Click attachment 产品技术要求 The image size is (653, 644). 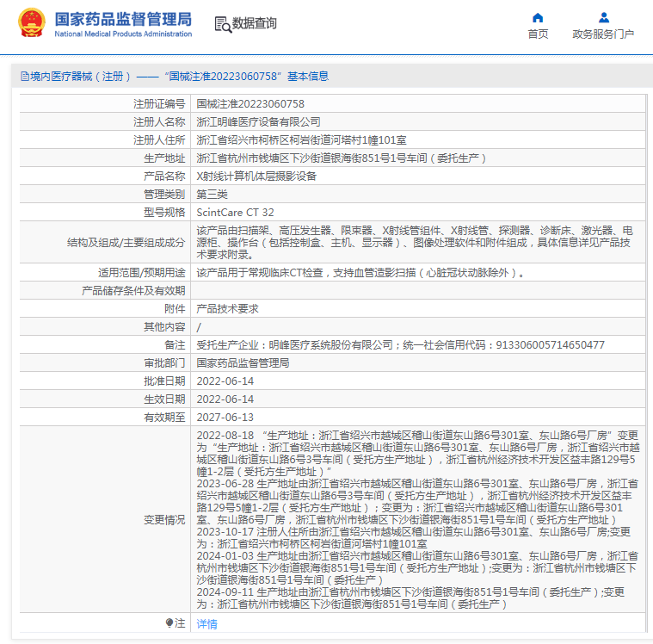[x=227, y=309]
